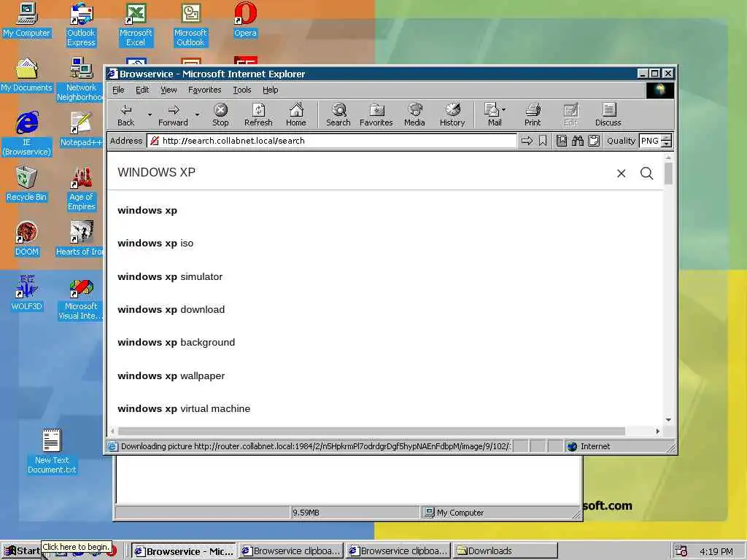
Task: Click the WINDOWS XP search input
Action: tap(362, 172)
